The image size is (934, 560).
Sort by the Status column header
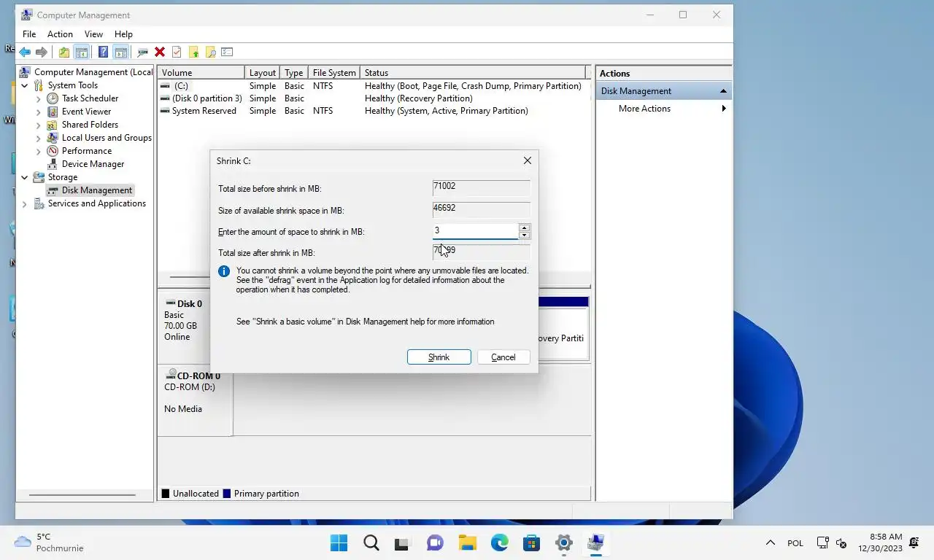click(474, 73)
